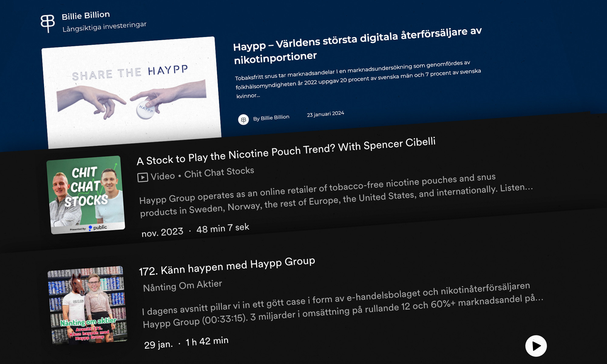Image resolution: width=607 pixels, height=364 pixels.
Task: Click the Långsiktiga investeringar tagline
Action: pos(104,27)
